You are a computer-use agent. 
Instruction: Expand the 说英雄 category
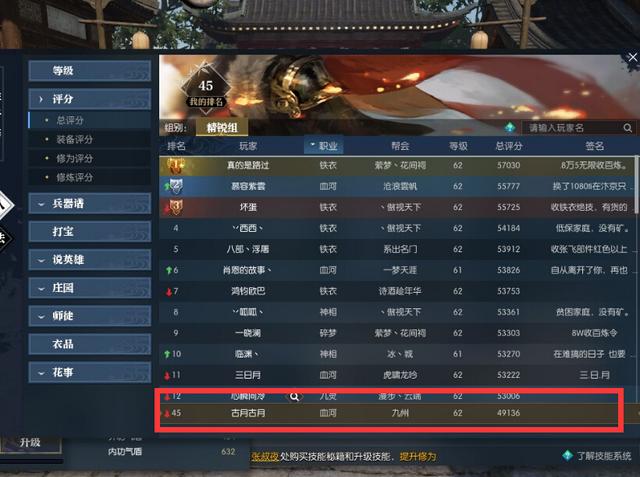(x=90, y=260)
